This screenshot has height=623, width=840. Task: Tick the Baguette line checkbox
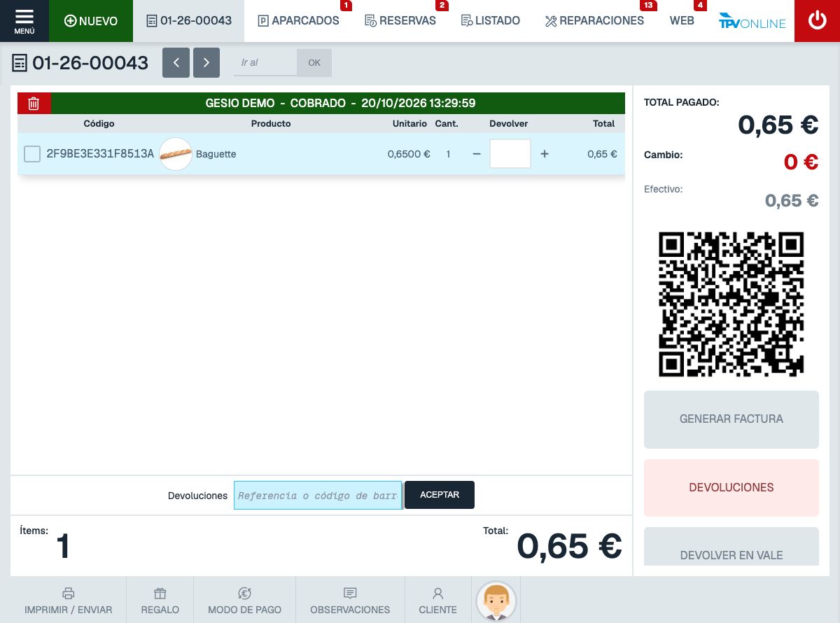(x=32, y=154)
